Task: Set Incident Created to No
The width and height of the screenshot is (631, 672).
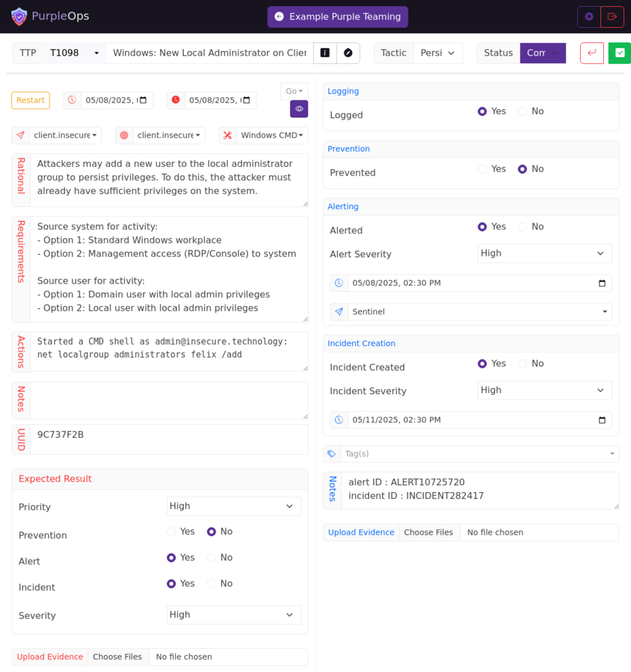Action: click(x=522, y=364)
